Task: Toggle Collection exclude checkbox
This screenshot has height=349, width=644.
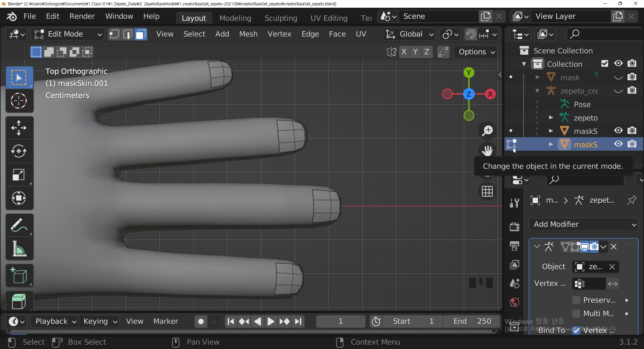Action: (x=605, y=63)
